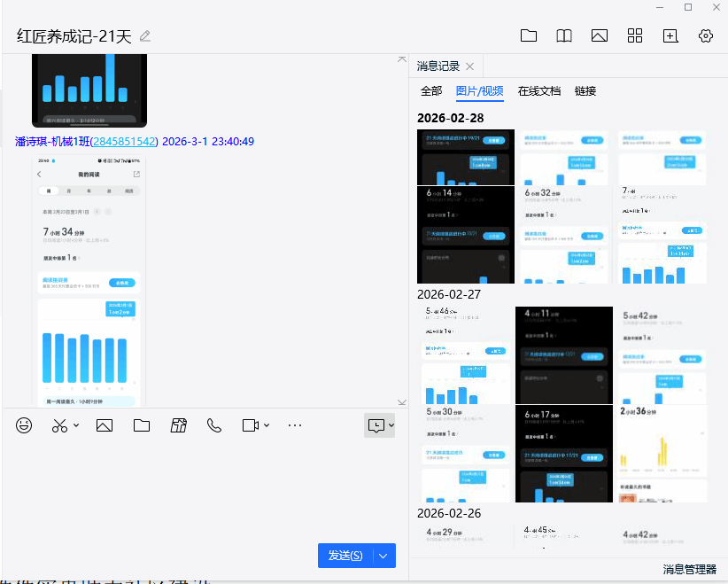The width and height of the screenshot is (728, 584).
Task: Click the gift box icon in the toolbar
Action: pos(178,425)
